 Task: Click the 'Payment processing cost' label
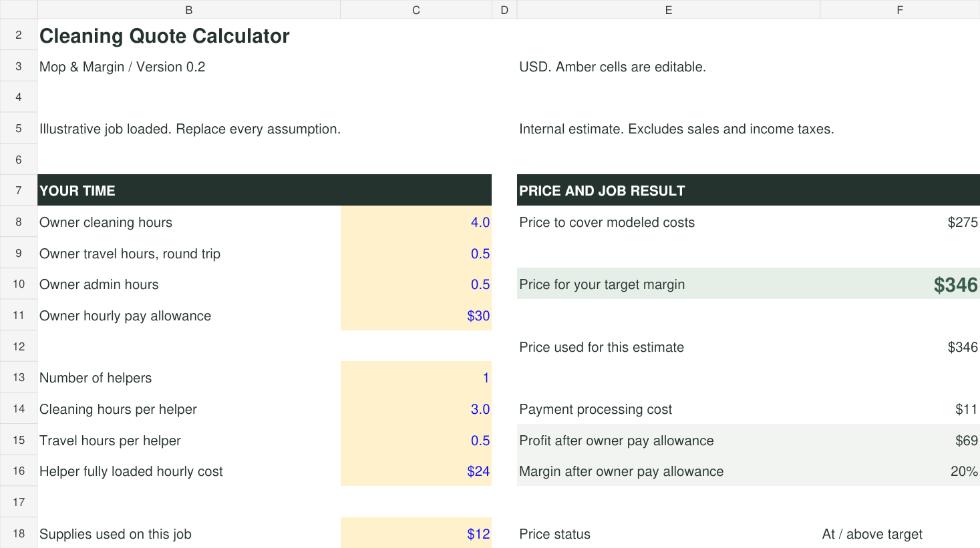[595, 409]
